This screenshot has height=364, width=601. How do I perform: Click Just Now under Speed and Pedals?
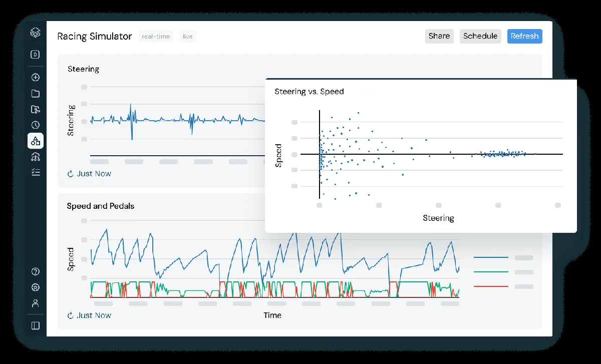point(94,315)
